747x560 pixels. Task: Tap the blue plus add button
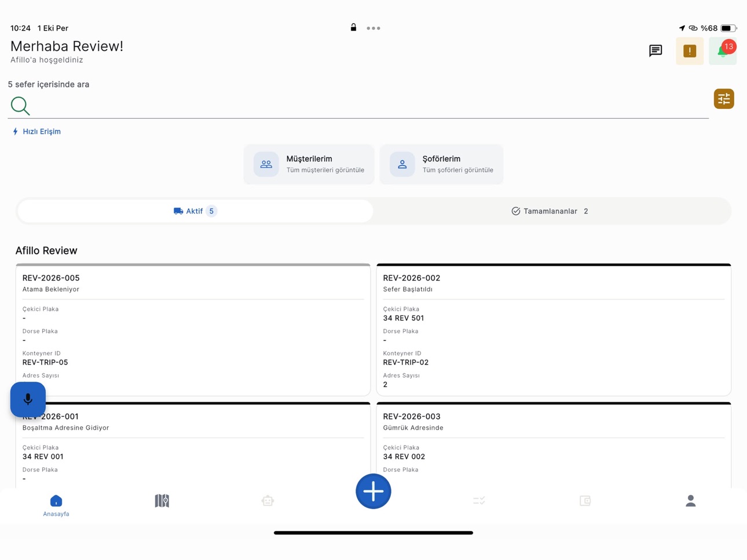coord(373,491)
